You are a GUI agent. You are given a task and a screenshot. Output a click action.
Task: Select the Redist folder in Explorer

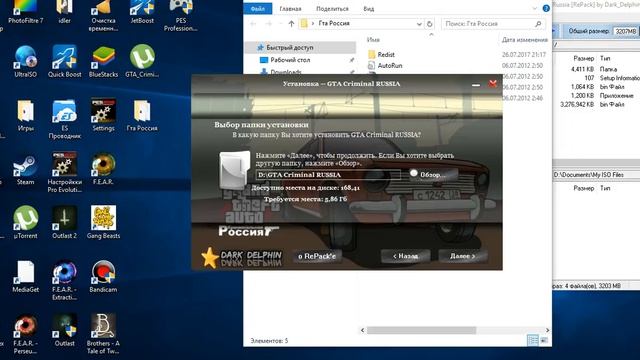pos(386,54)
